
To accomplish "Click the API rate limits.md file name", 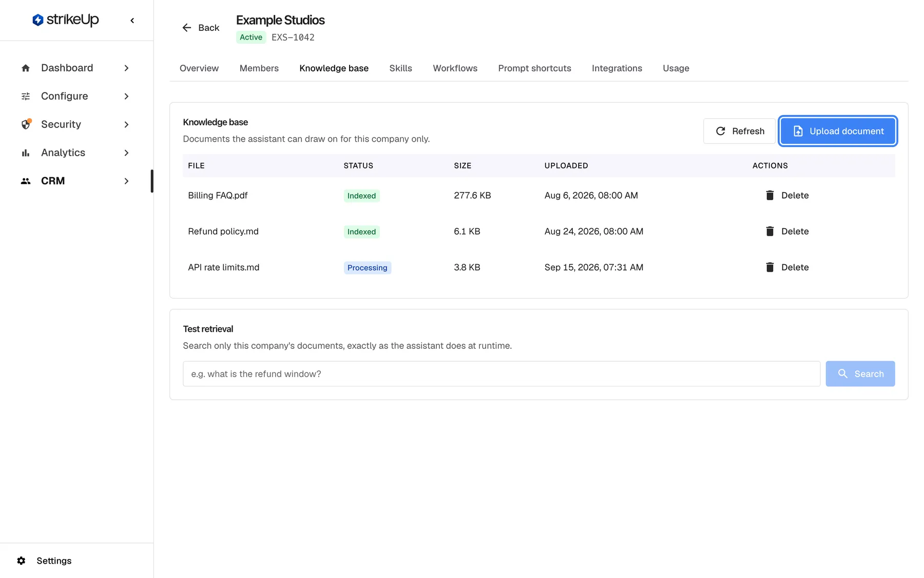I will (x=224, y=267).
